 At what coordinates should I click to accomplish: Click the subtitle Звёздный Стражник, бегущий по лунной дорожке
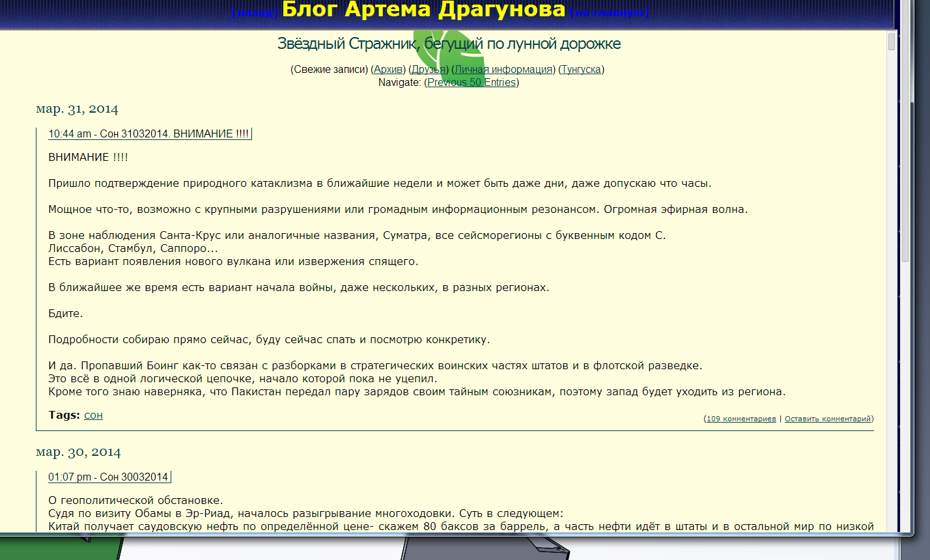(x=449, y=44)
